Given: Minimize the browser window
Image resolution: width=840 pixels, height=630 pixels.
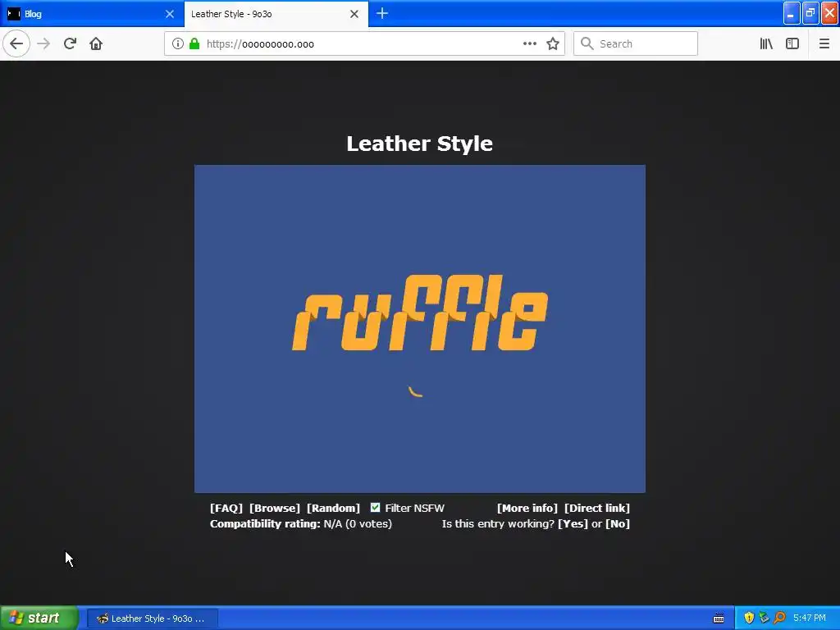Looking at the screenshot, I should (792, 13).
